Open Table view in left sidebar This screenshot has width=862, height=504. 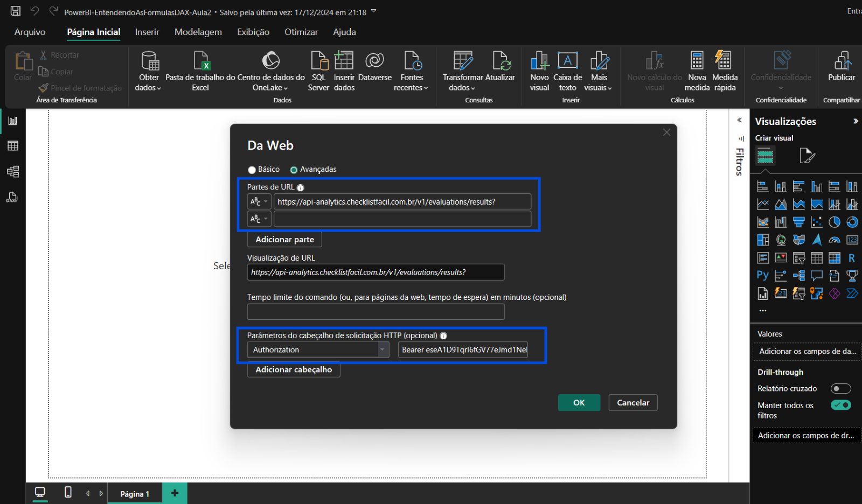pos(13,146)
